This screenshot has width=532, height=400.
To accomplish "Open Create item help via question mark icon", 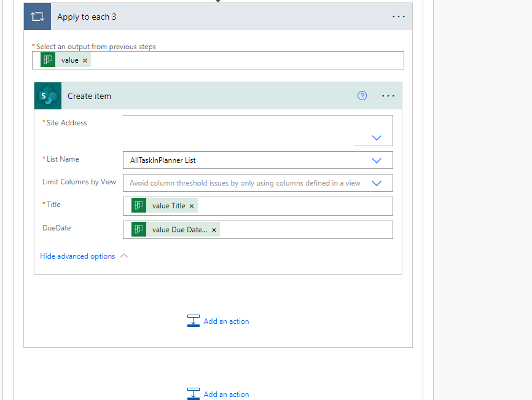I will coord(362,95).
